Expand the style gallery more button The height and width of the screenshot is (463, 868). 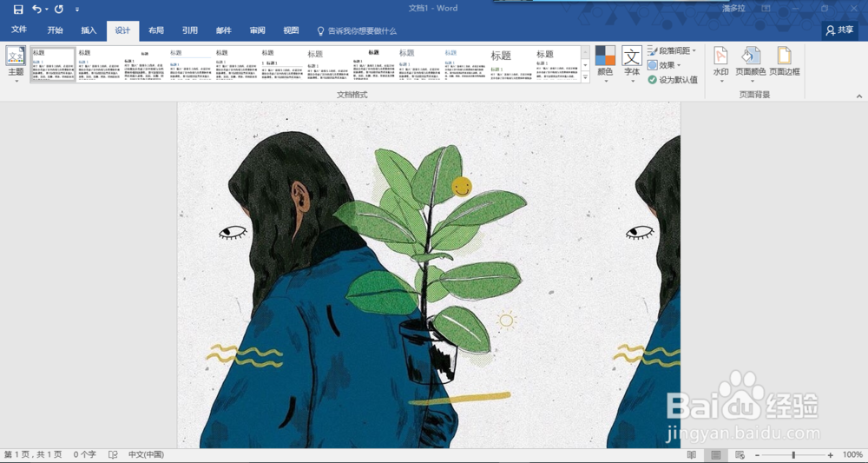(585, 77)
